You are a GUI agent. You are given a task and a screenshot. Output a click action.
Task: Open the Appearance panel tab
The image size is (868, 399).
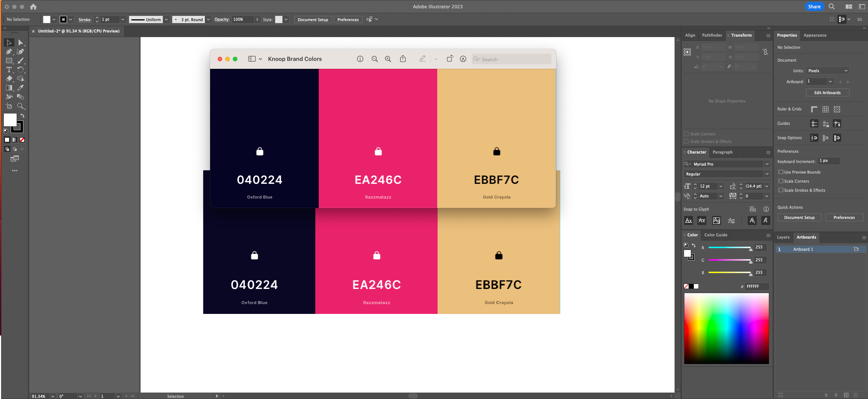click(815, 35)
